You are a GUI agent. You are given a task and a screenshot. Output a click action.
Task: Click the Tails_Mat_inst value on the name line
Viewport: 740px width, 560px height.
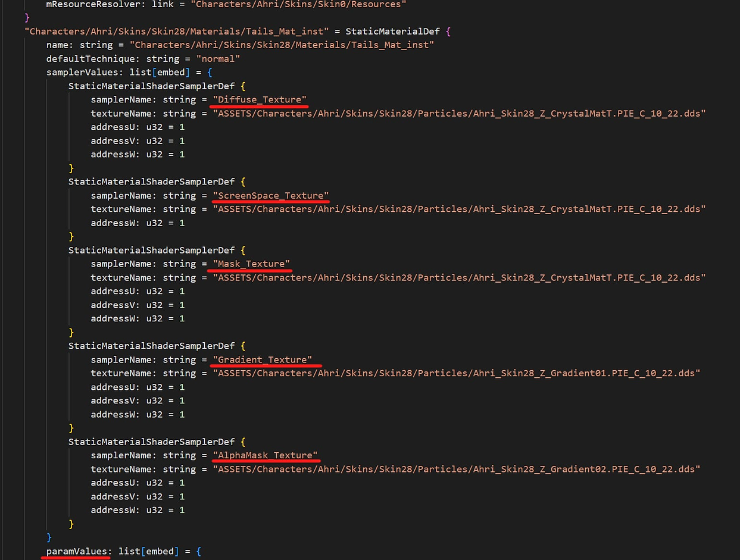282,45
